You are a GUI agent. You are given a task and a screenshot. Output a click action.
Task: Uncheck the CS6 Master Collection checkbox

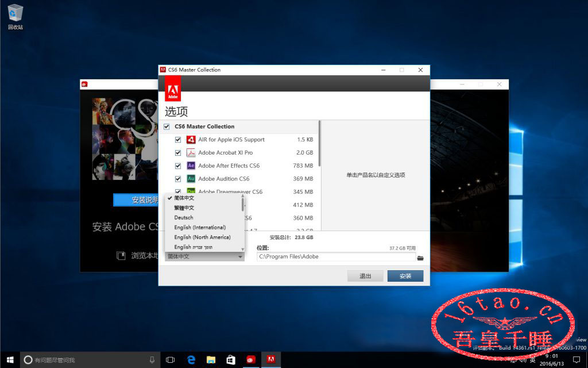pos(167,126)
